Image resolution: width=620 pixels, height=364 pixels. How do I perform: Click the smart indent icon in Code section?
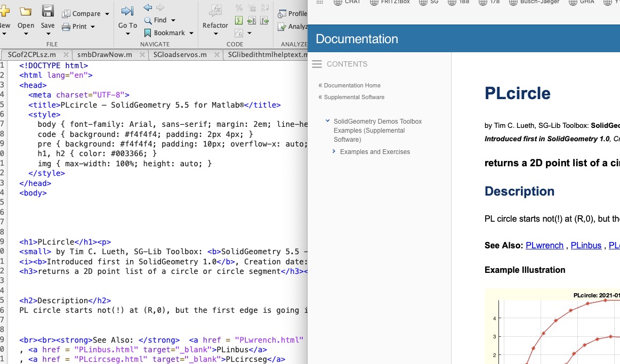239,21
